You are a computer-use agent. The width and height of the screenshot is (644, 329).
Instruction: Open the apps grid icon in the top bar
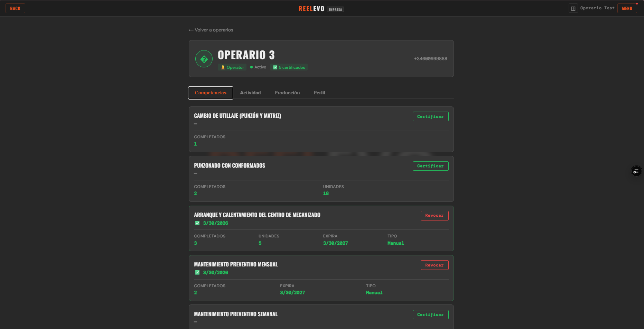(x=573, y=8)
